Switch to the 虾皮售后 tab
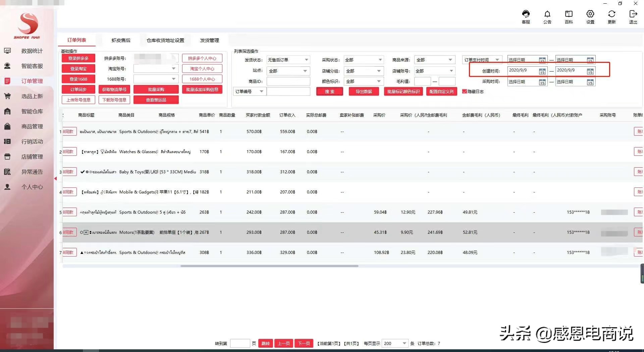The height and width of the screenshot is (352, 644). (x=121, y=40)
